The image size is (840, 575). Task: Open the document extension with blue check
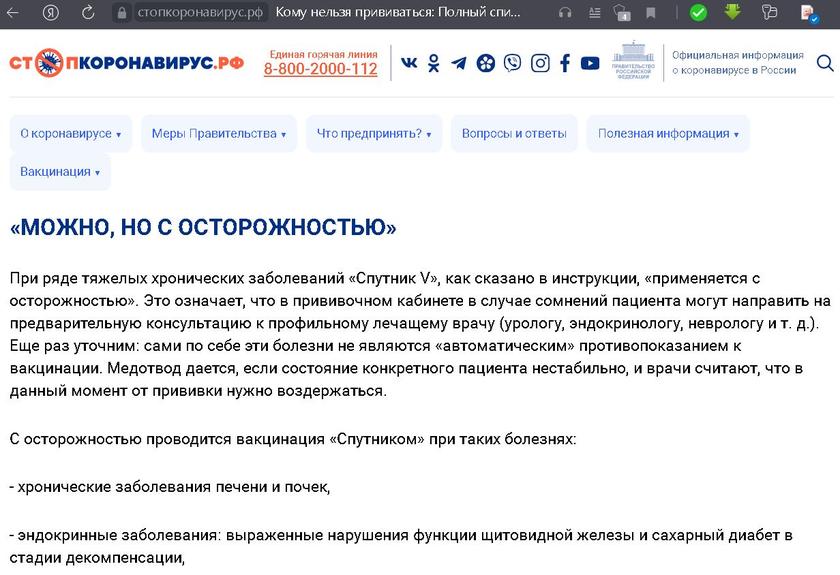point(809,13)
